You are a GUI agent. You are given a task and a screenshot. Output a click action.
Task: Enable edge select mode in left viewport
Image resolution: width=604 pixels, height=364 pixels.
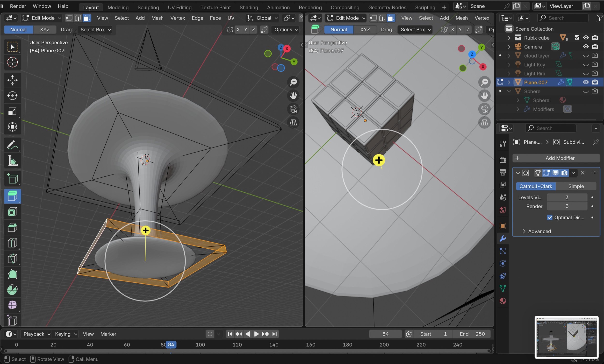click(78, 18)
